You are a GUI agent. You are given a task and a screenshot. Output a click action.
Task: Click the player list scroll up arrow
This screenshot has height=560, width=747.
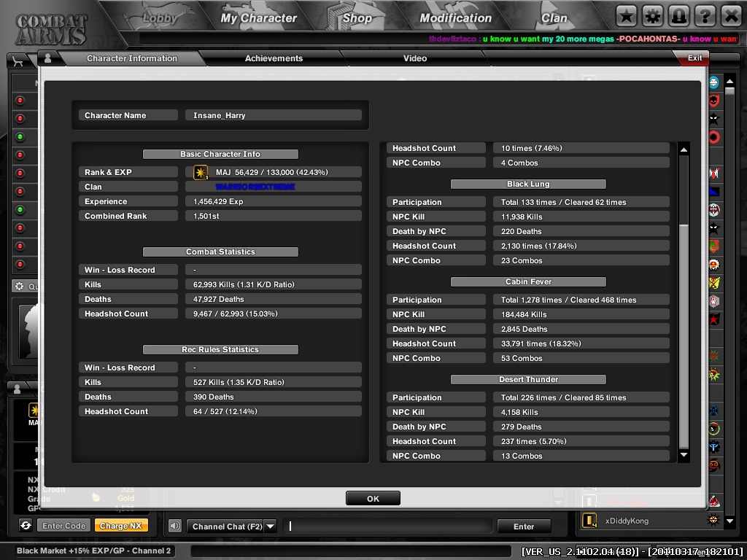(x=729, y=82)
